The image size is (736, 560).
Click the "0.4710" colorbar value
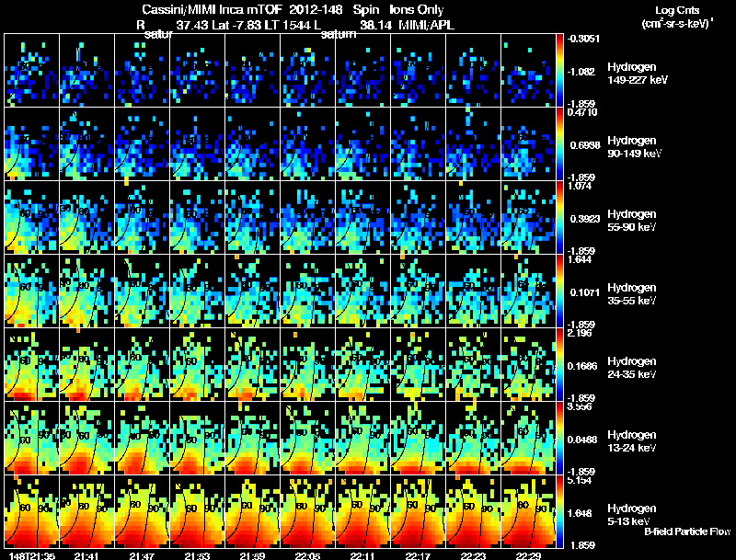[582, 112]
